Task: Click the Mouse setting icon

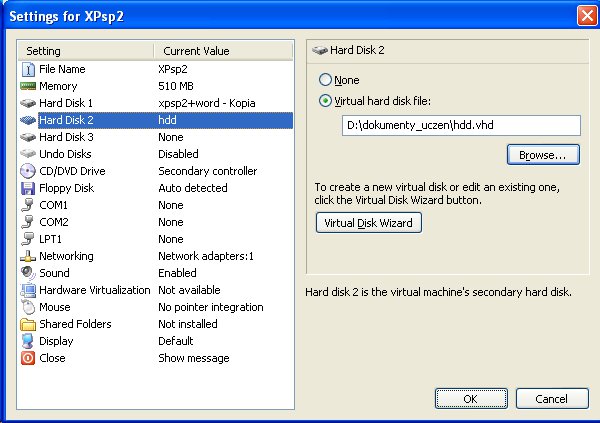Action: 28,307
